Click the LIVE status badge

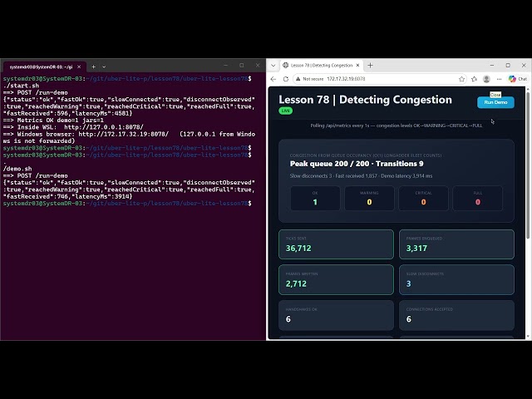(285, 111)
